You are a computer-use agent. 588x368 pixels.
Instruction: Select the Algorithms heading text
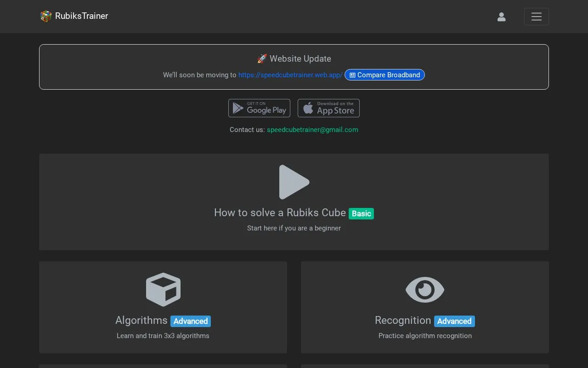141,320
